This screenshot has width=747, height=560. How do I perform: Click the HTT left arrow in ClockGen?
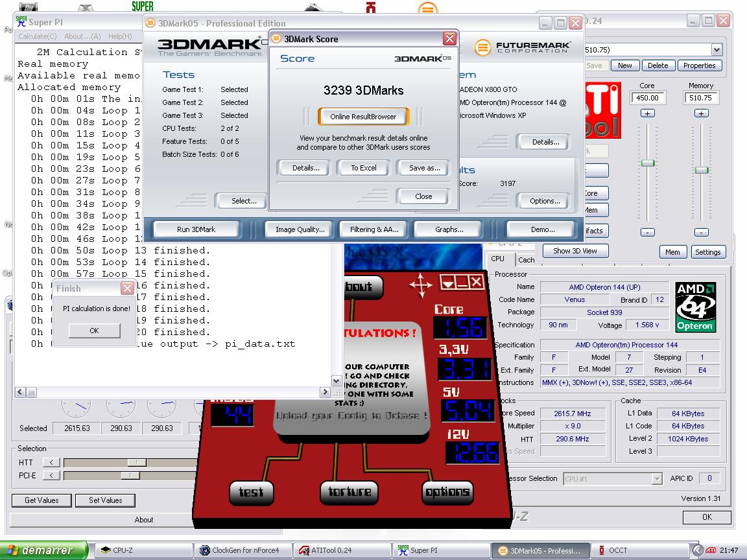51,462
